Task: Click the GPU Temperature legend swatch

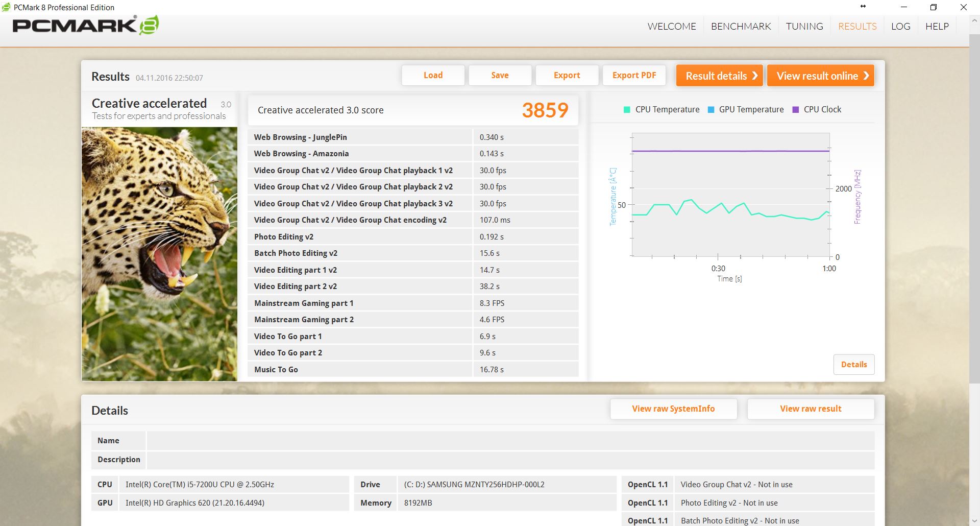Action: (710, 109)
